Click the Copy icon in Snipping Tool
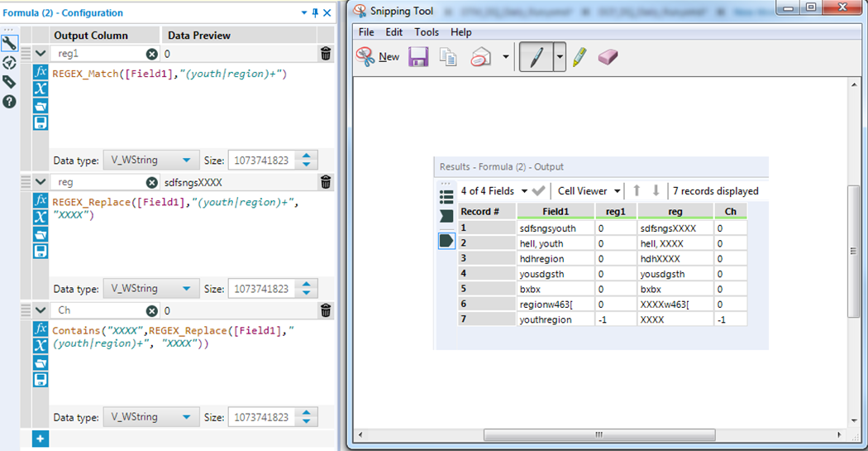Image resolution: width=868 pixels, height=451 pixels. click(448, 57)
